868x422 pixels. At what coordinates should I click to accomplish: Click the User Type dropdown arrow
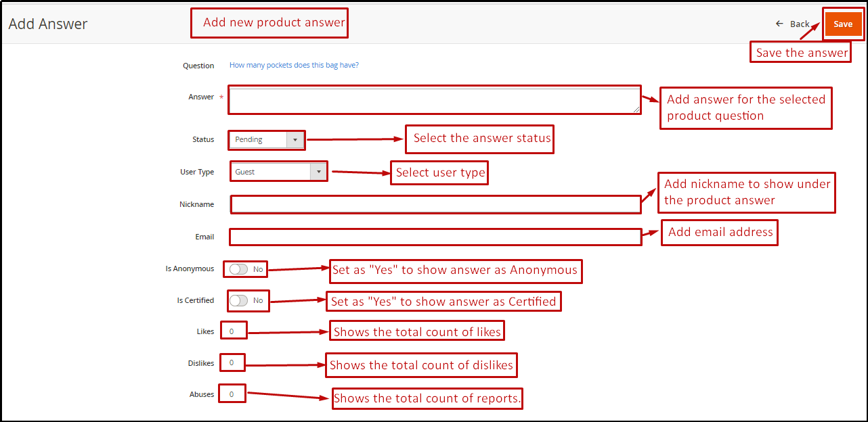[318, 171]
